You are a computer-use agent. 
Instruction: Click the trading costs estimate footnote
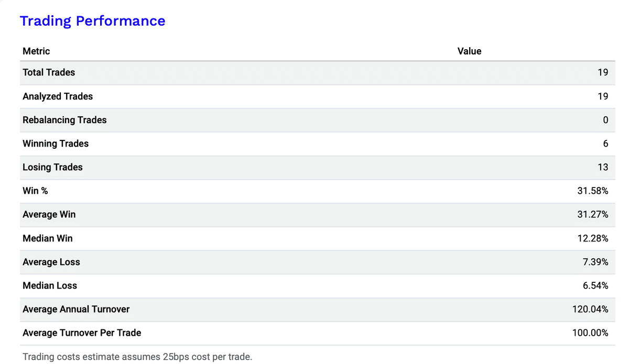tap(137, 357)
